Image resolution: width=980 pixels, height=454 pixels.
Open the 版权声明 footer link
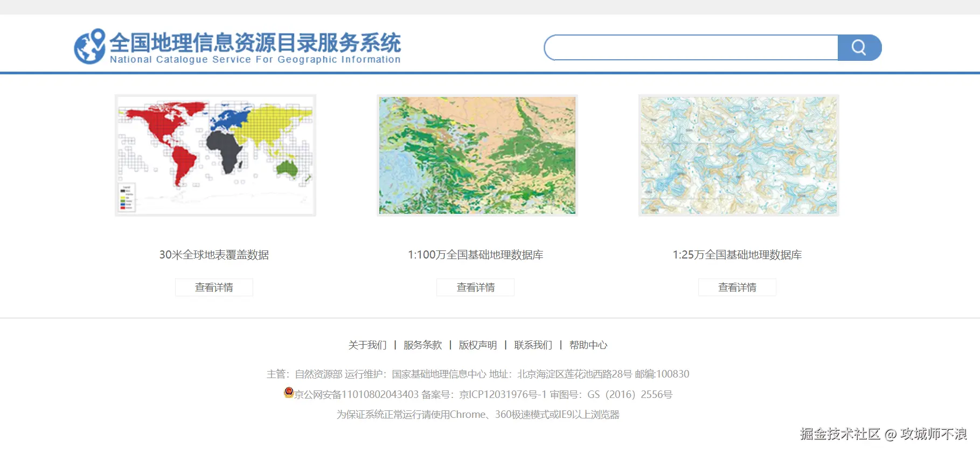pyautogui.click(x=478, y=345)
